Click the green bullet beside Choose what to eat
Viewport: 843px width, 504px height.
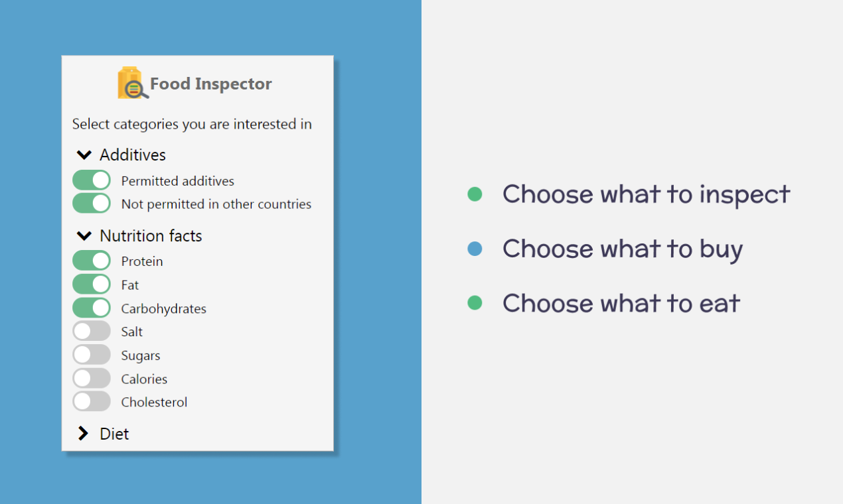click(x=475, y=303)
